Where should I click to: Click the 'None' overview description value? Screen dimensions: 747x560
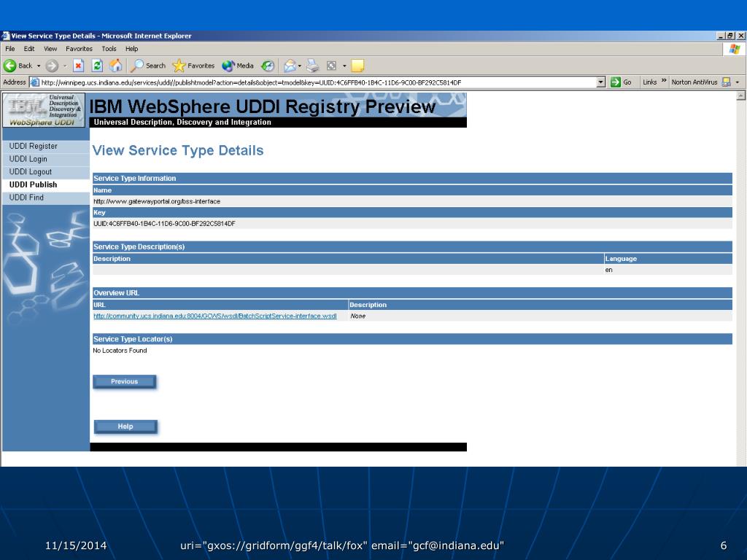(357, 316)
